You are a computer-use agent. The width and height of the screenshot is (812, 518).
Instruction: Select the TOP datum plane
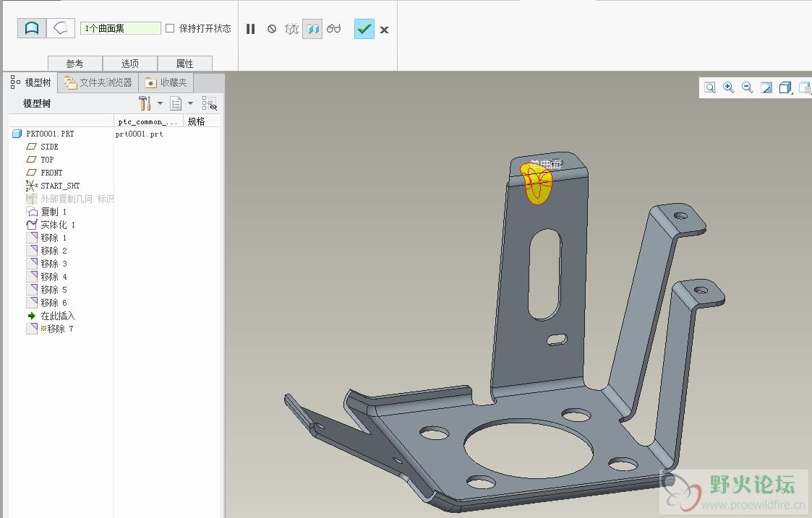[x=47, y=160]
